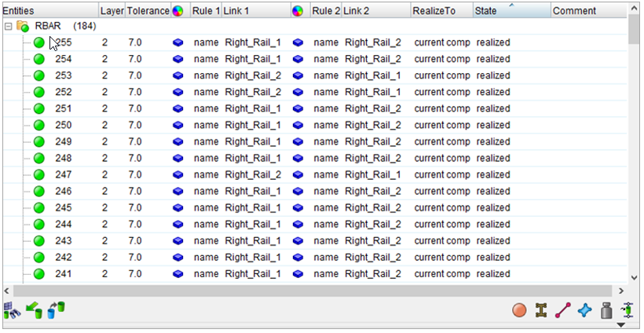This screenshot has height=333, width=644.
Task: Click the green status icon of connector 242
Action: [39, 258]
